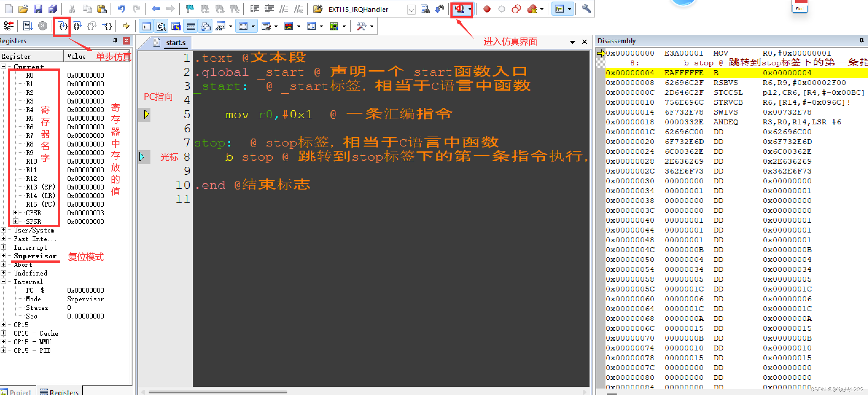Click the Start button at top right
The height and width of the screenshot is (395, 868).
coord(800,9)
